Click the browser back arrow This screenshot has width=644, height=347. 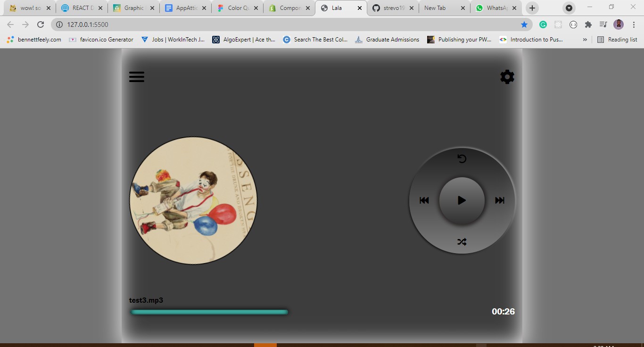coord(10,25)
